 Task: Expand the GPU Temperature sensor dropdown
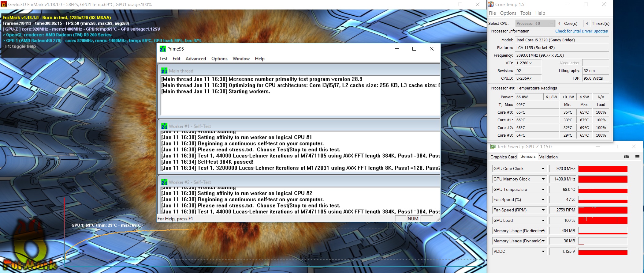(543, 189)
